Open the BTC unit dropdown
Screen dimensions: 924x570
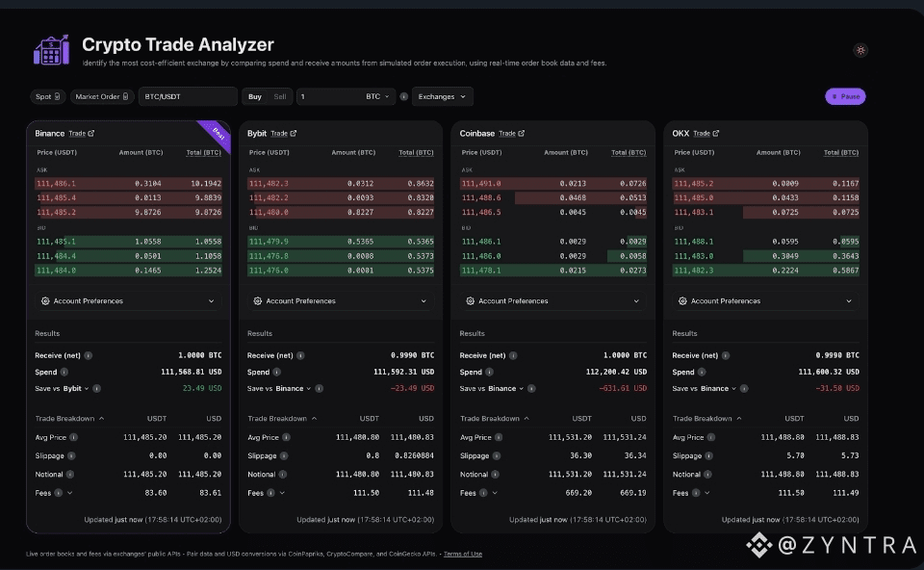pyautogui.click(x=377, y=96)
